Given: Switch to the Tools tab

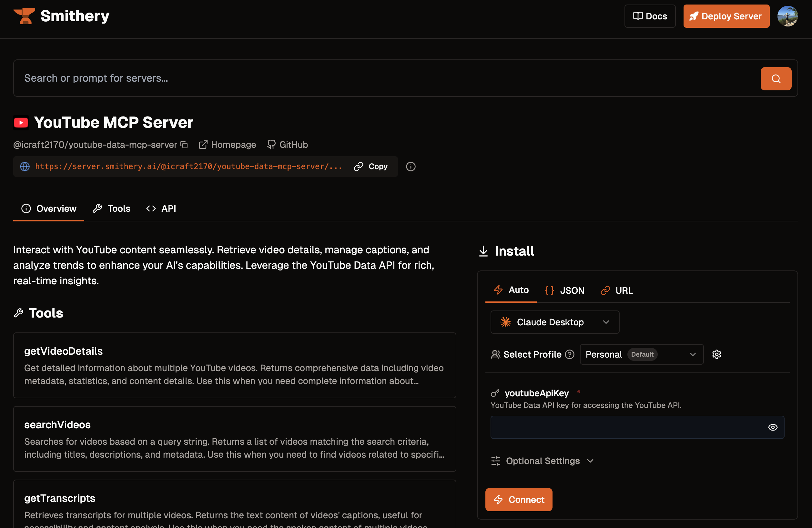Looking at the screenshot, I should coord(112,208).
